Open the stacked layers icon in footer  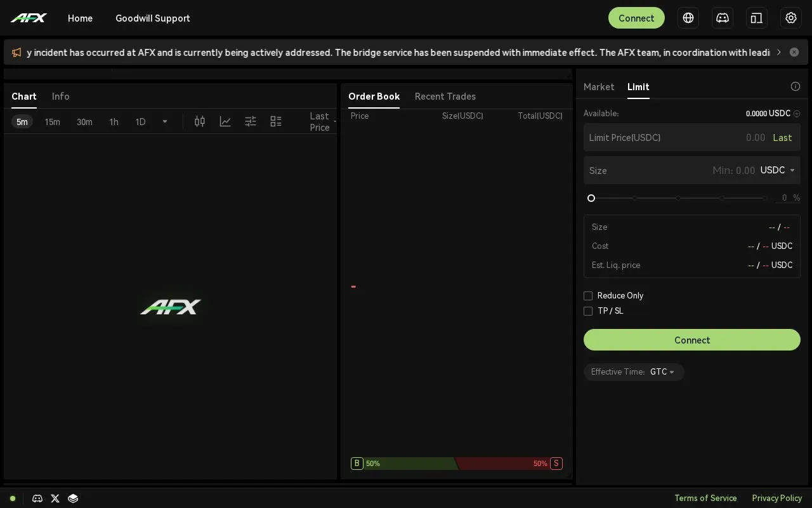pos(73,498)
